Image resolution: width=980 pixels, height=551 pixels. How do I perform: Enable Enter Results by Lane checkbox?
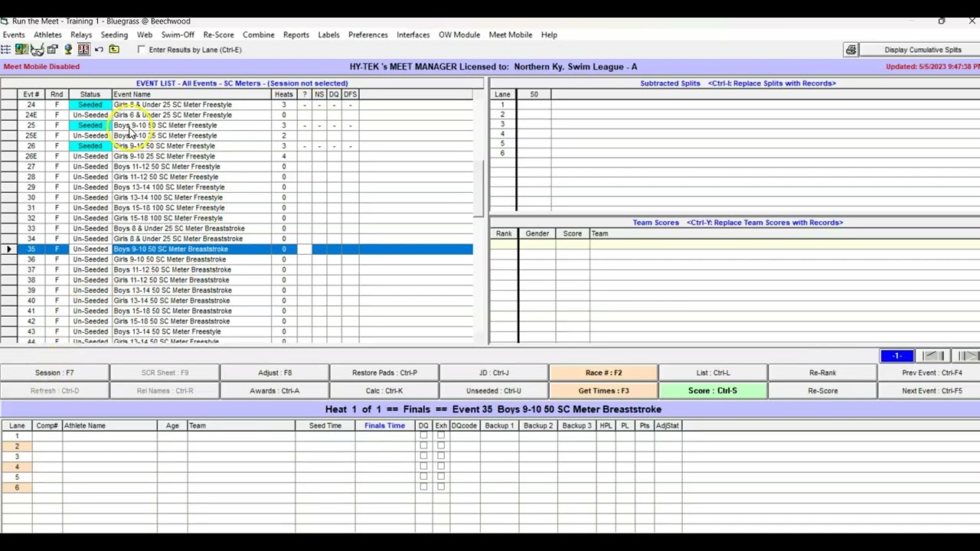point(142,50)
